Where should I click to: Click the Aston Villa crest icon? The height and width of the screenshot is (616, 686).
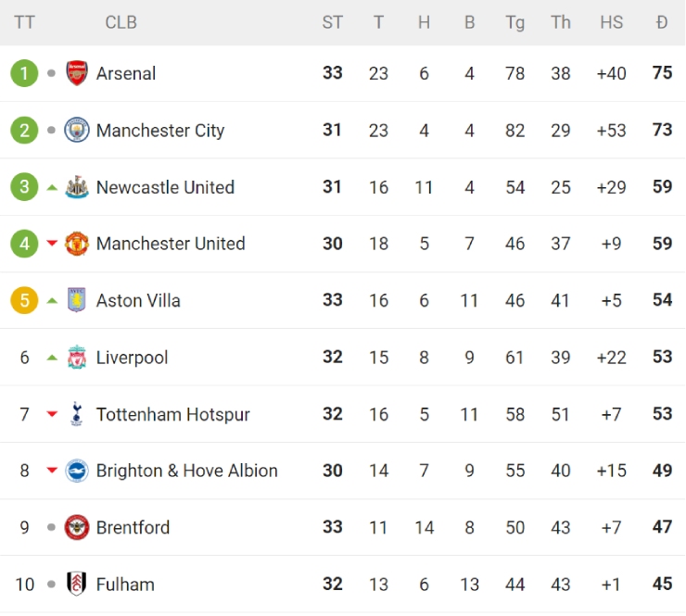pos(77,300)
